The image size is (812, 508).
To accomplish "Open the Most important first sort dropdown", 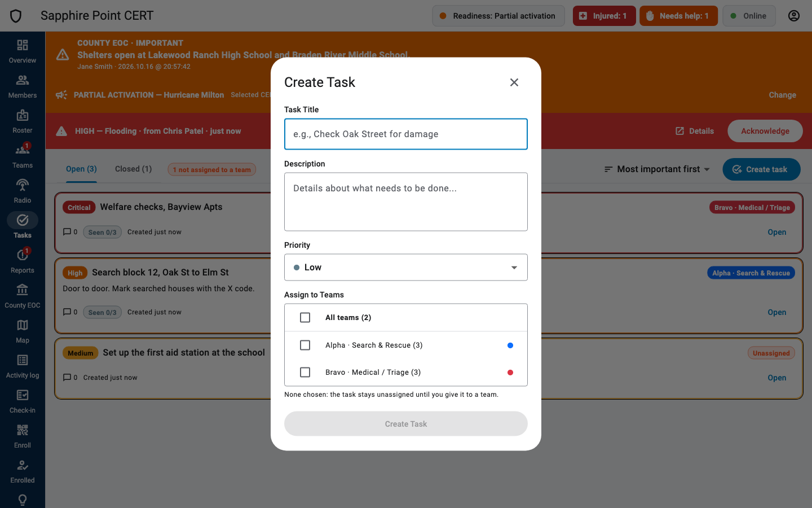I will coord(657,169).
